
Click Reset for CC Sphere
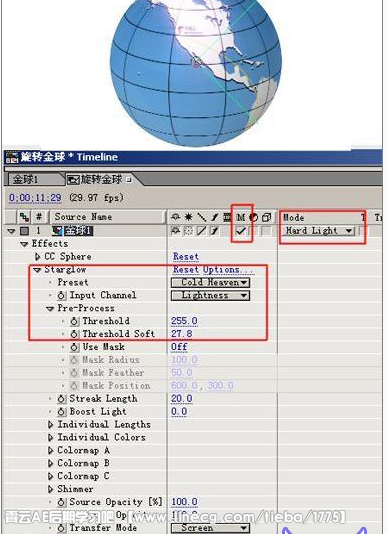pos(186,256)
